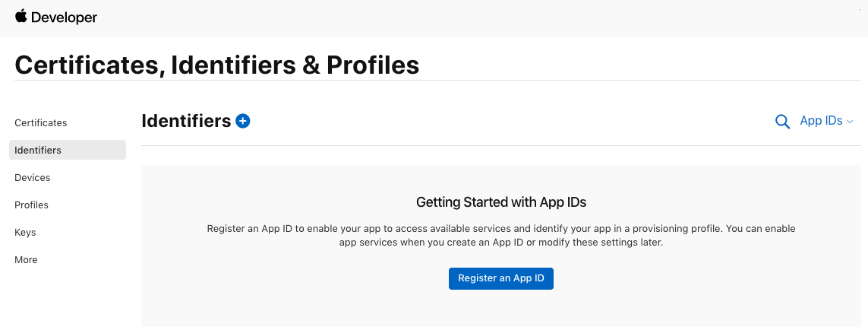Viewport: 868px width, 330px height.
Task: Click the App ID description paragraph
Action: pyautogui.click(x=501, y=236)
